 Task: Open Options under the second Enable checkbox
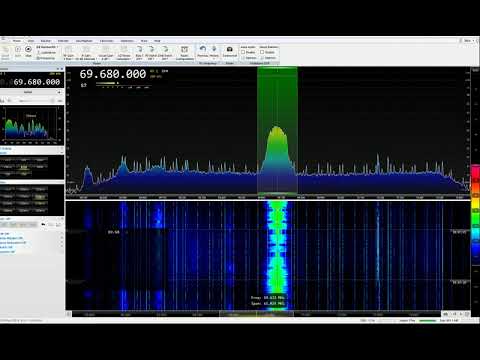click(x=268, y=58)
